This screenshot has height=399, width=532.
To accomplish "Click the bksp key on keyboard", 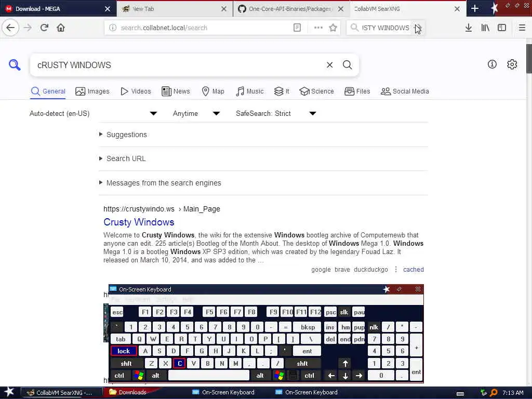I will pyautogui.click(x=308, y=327).
